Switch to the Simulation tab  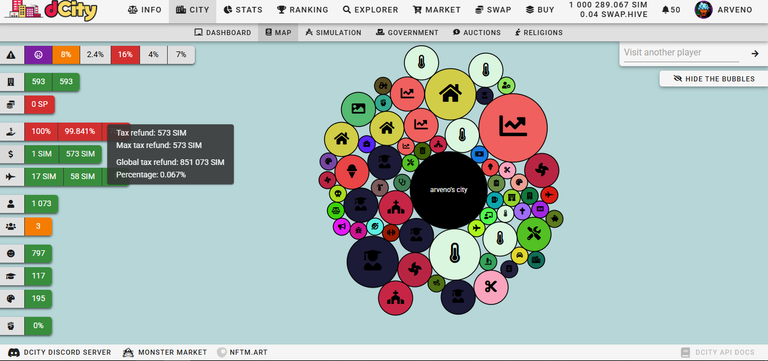[x=333, y=33]
